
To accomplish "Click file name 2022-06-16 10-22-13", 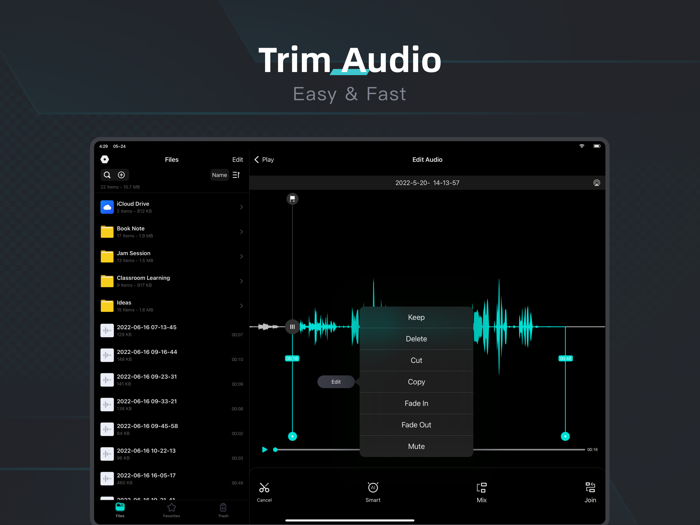I will point(146,451).
